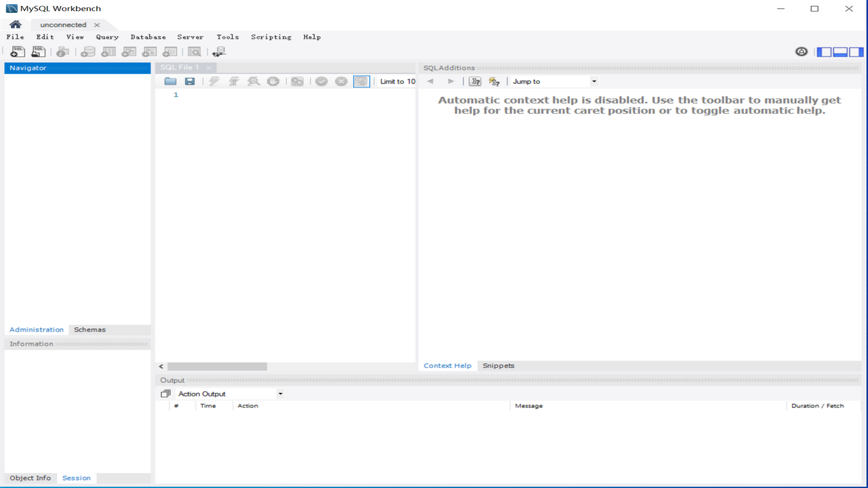This screenshot has width=868, height=488.
Task: Open the Action Output dropdown
Action: click(x=280, y=393)
